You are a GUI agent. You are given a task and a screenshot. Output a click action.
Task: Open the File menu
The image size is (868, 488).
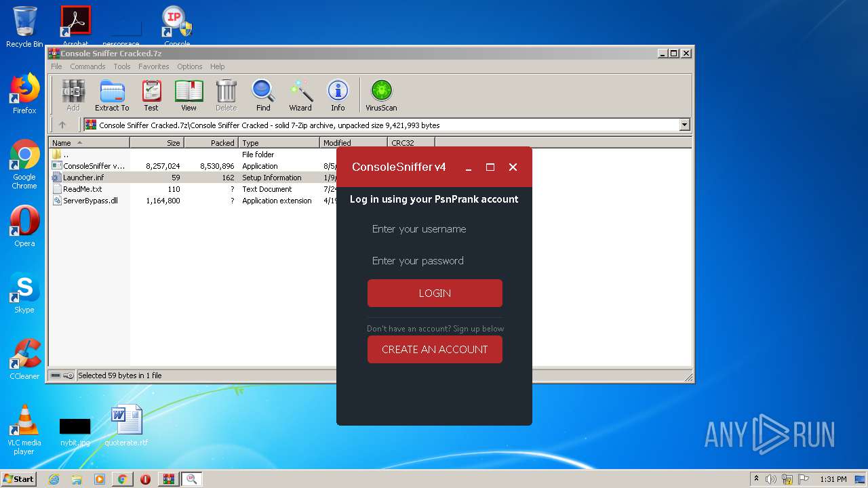56,66
